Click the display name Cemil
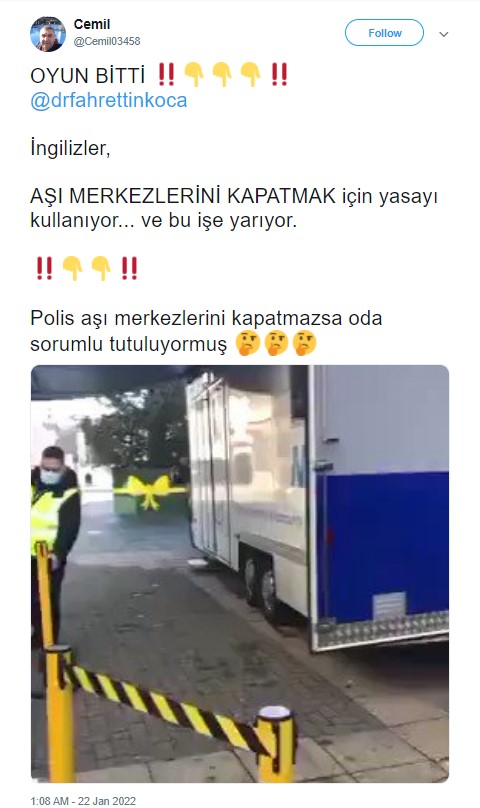 [x=92, y=24]
